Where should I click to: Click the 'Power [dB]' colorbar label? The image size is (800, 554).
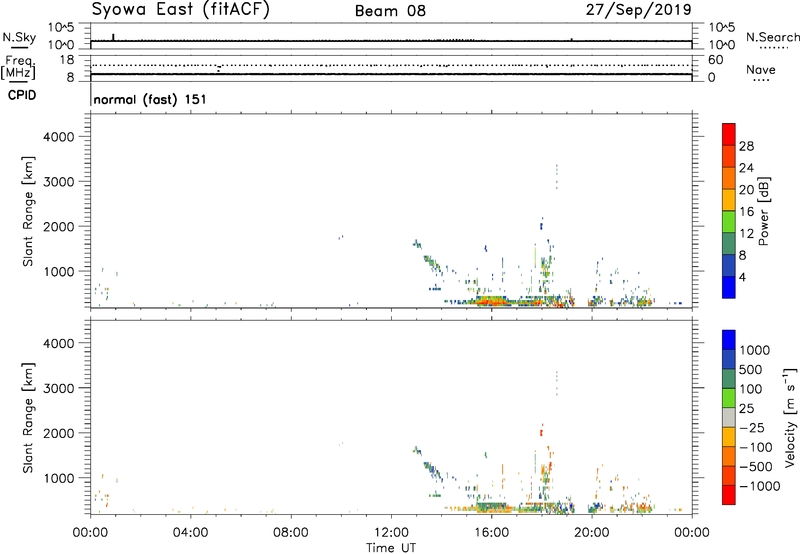[x=764, y=211]
